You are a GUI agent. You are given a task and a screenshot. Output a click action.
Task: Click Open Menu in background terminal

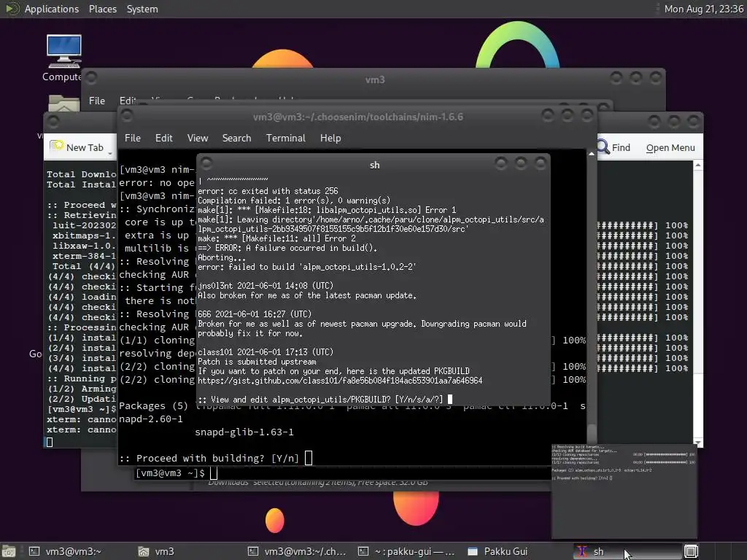pyautogui.click(x=670, y=147)
